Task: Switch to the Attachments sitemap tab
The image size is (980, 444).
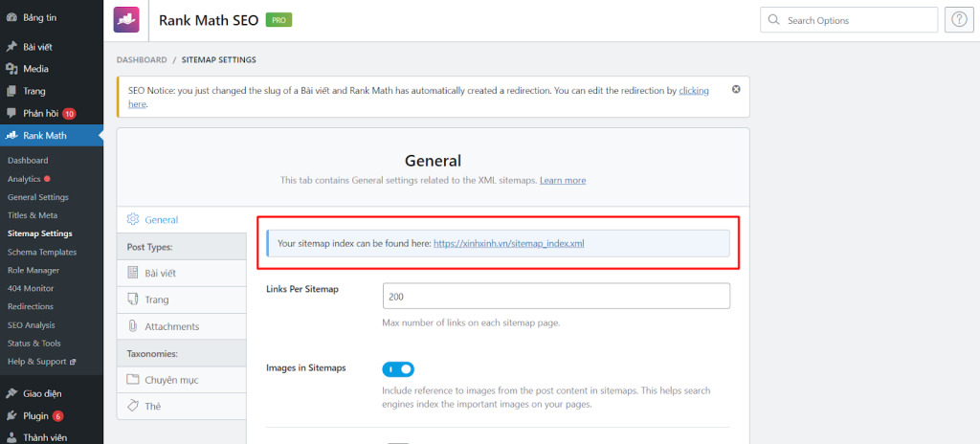Action: 181,326
